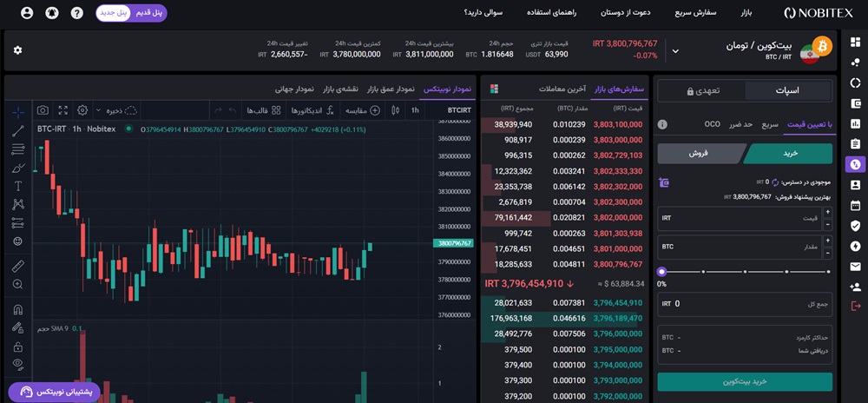The height and width of the screenshot is (403, 868).
Task: Click the Price IRT input field
Action: tap(739, 219)
